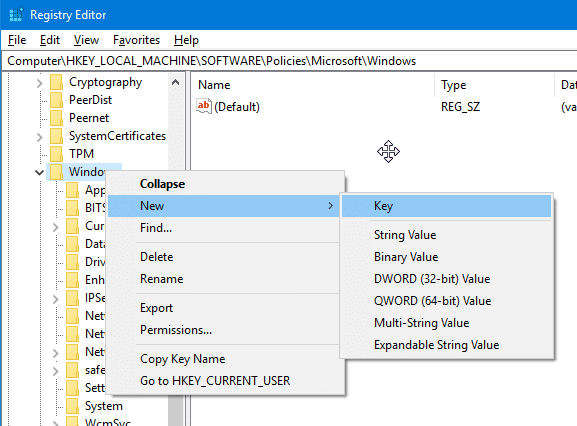This screenshot has width=577, height=426.
Task: Click the Peernet folder icon
Action: point(56,118)
